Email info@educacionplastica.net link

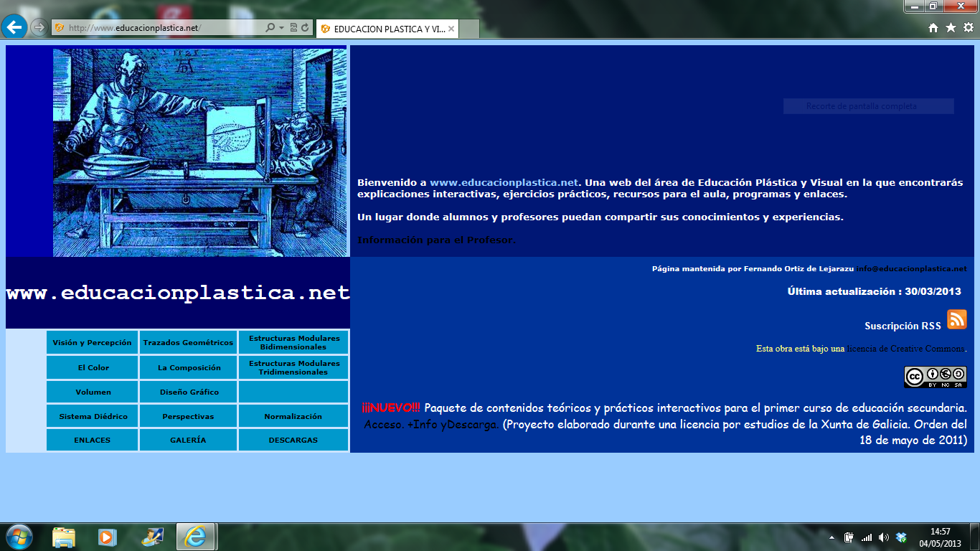[911, 268]
